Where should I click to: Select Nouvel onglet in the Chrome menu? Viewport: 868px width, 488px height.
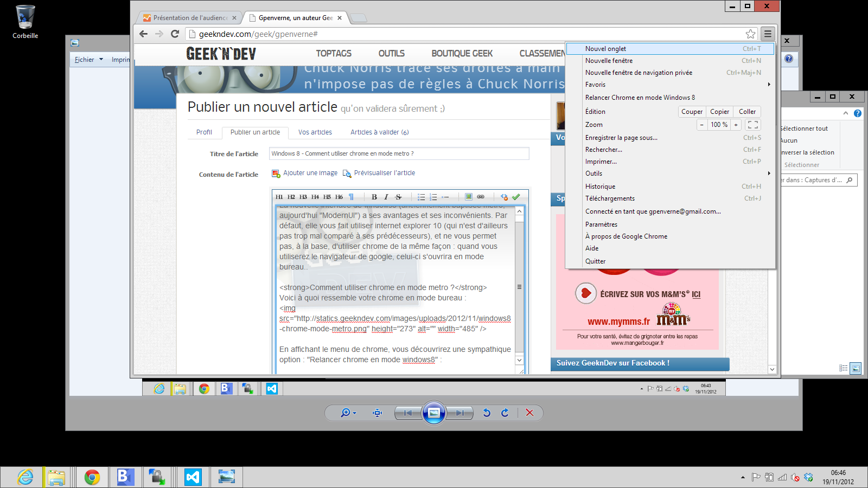[x=670, y=49]
